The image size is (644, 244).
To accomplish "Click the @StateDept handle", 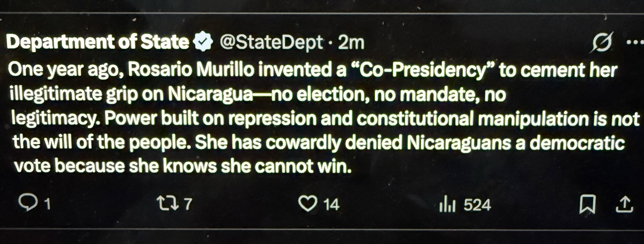I will (x=271, y=42).
